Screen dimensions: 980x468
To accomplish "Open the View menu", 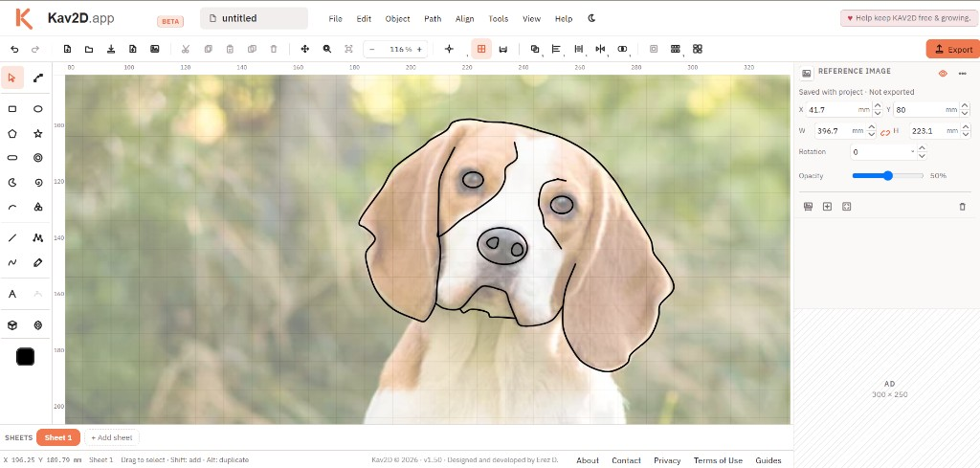I will (531, 19).
